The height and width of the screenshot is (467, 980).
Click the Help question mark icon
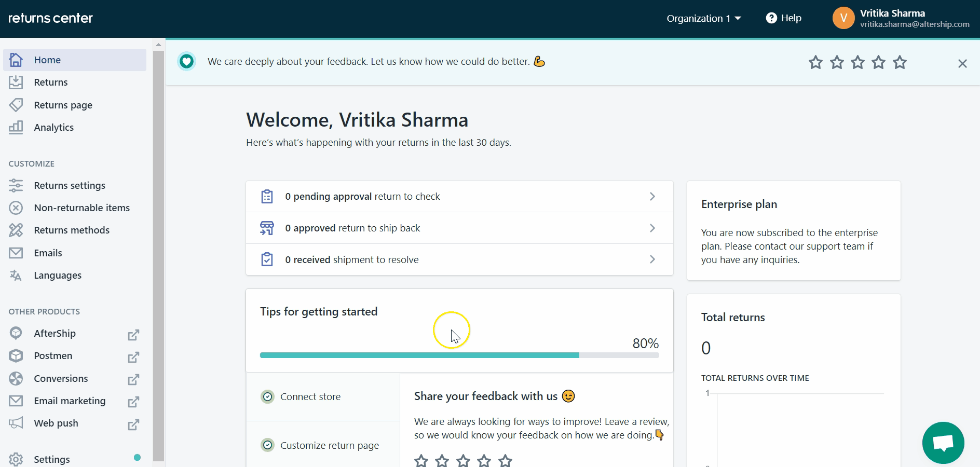(x=771, y=18)
